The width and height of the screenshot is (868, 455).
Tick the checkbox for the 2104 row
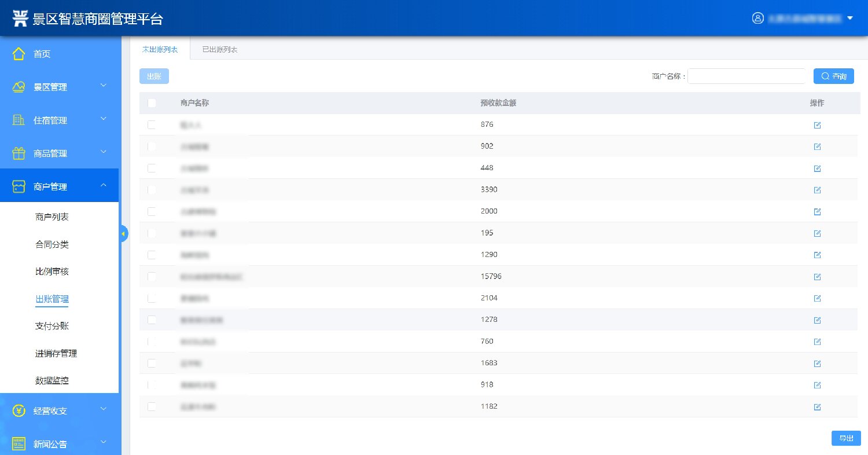coord(152,298)
